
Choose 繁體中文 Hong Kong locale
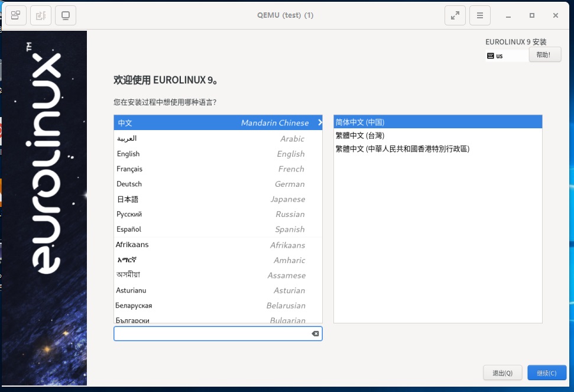pyautogui.click(x=438, y=148)
